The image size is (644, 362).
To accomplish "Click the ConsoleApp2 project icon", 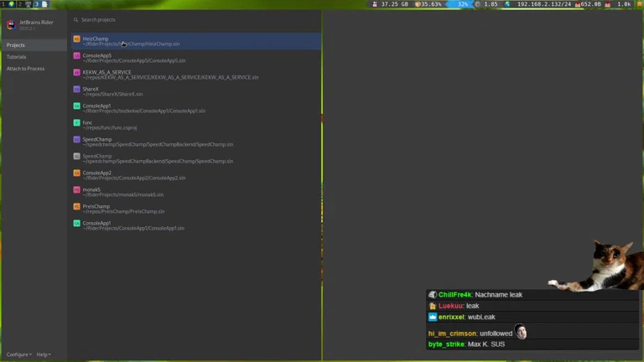I will (x=77, y=173).
